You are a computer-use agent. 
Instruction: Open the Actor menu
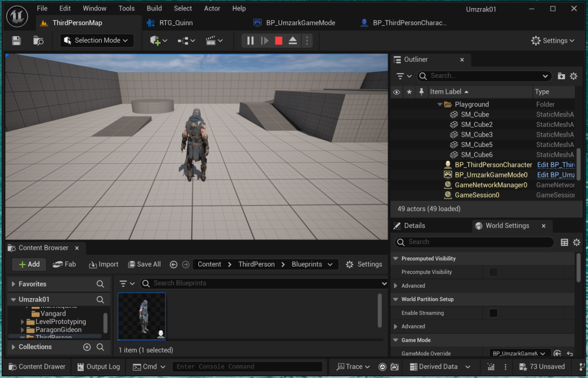212,8
